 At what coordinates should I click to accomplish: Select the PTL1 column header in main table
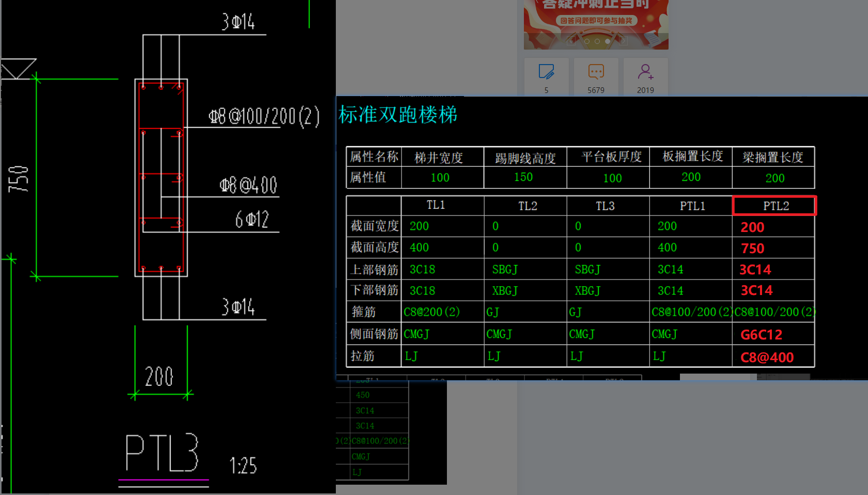pos(692,206)
